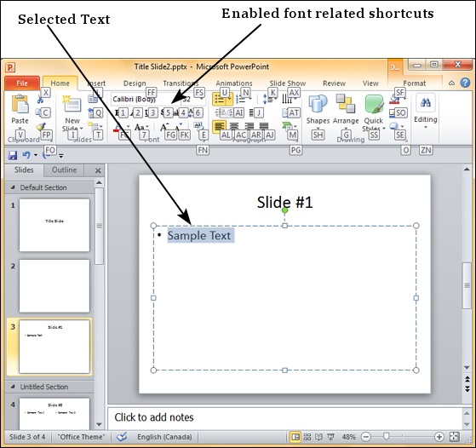Toggle Bold formatting
The height and width of the screenshot is (448, 476).
tap(117, 113)
